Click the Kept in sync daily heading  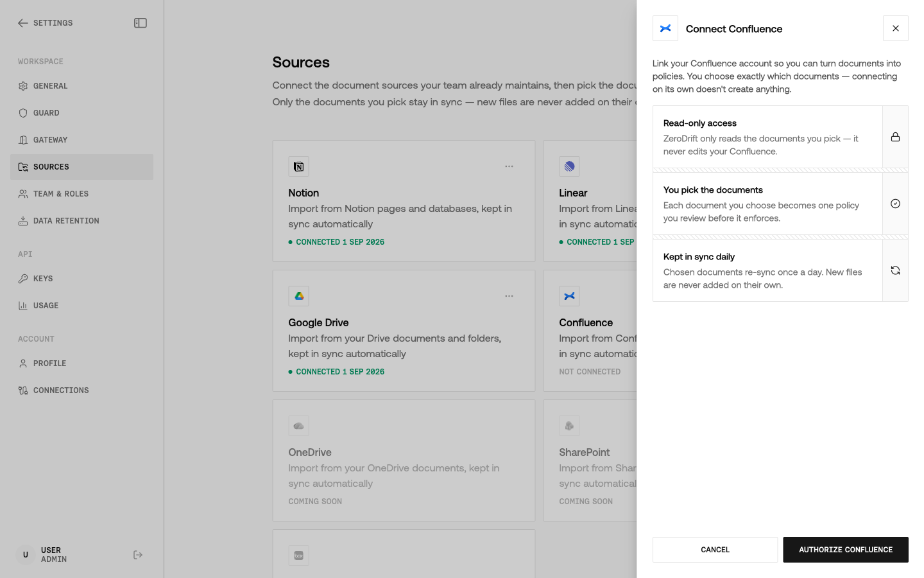pos(699,257)
